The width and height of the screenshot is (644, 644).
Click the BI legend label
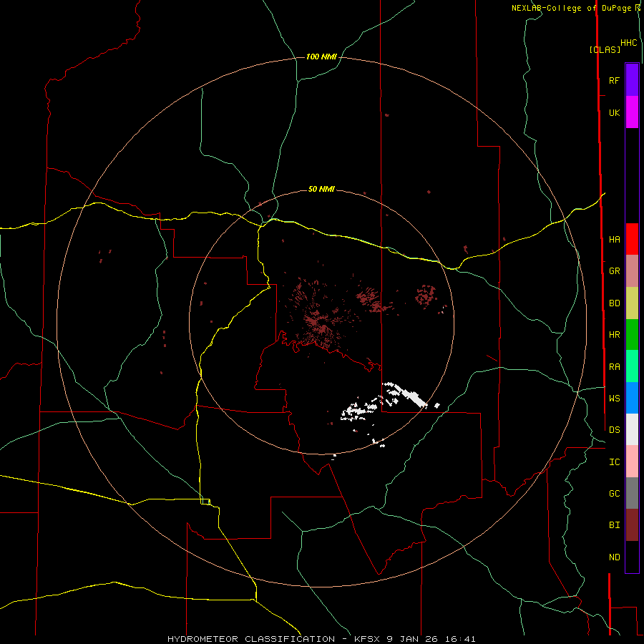614,525
